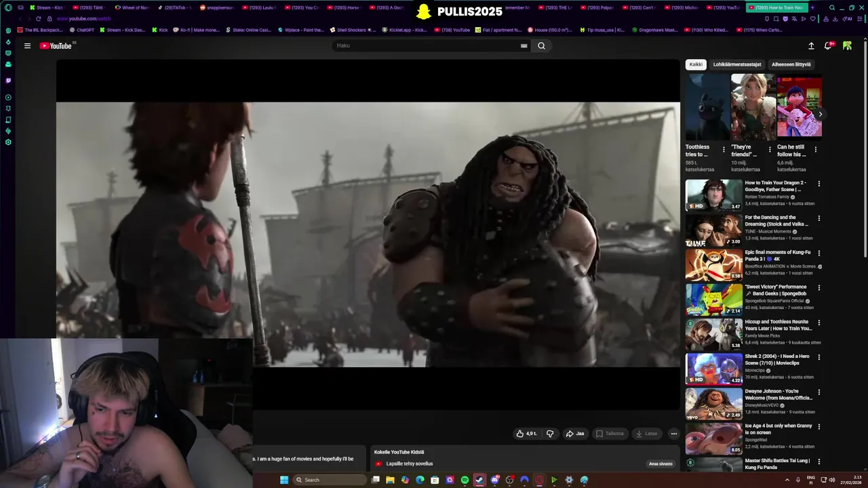Click the search magnifier button
Image resolution: width=868 pixels, height=488 pixels.
541,46
